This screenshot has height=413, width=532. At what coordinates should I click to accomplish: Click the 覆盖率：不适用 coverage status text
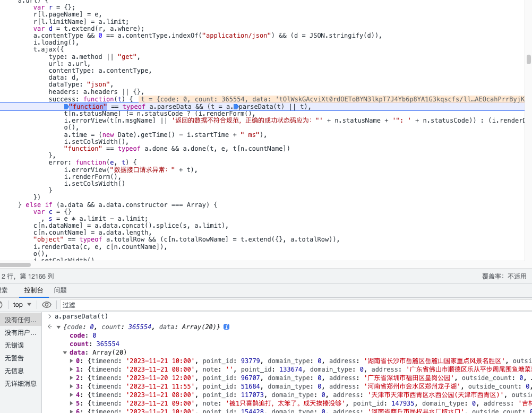tap(504, 276)
